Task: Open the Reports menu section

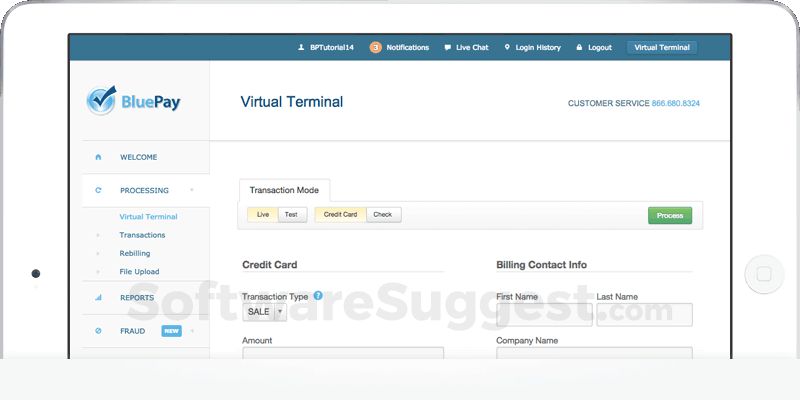Action: click(x=137, y=297)
